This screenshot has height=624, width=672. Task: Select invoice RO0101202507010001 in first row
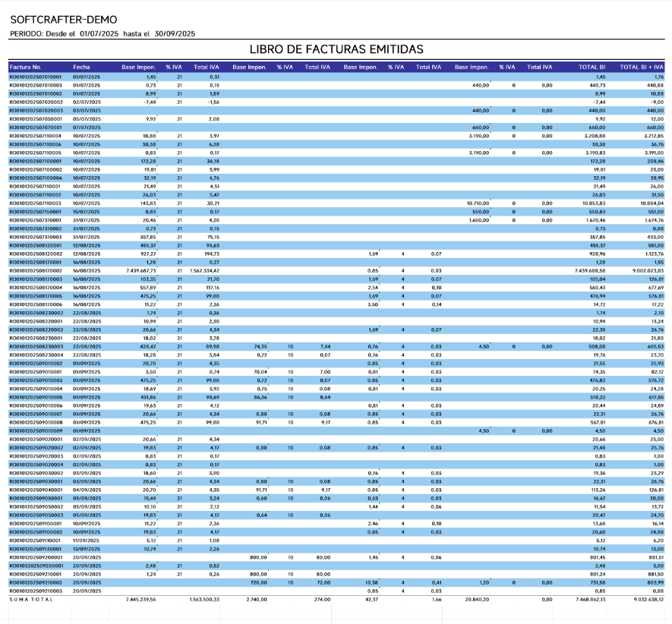coord(36,77)
